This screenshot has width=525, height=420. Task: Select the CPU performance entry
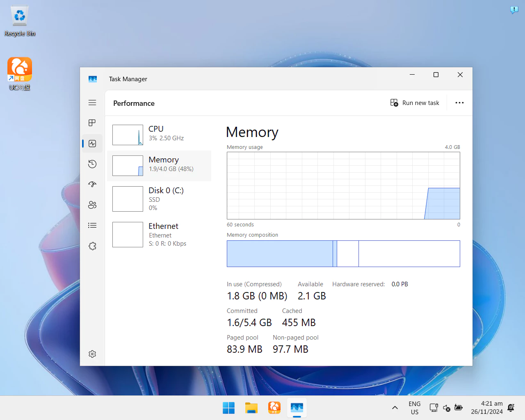point(159,135)
